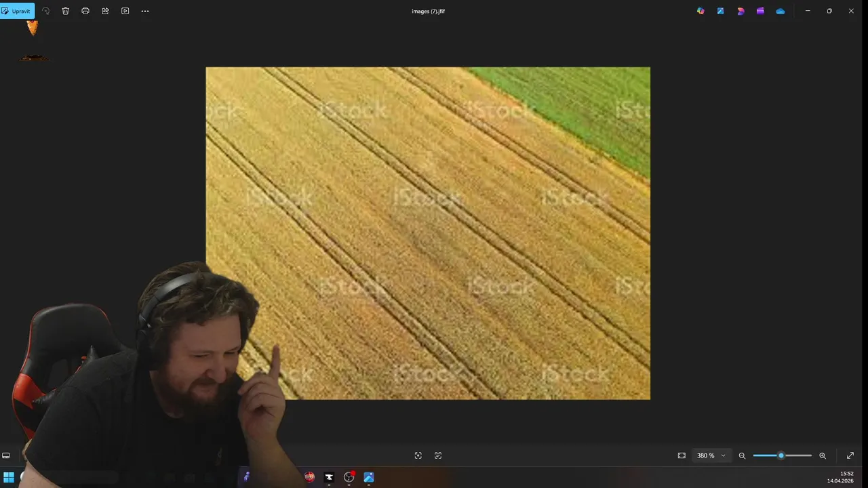Click the wheat field image
The image size is (868, 488).
[x=428, y=233]
